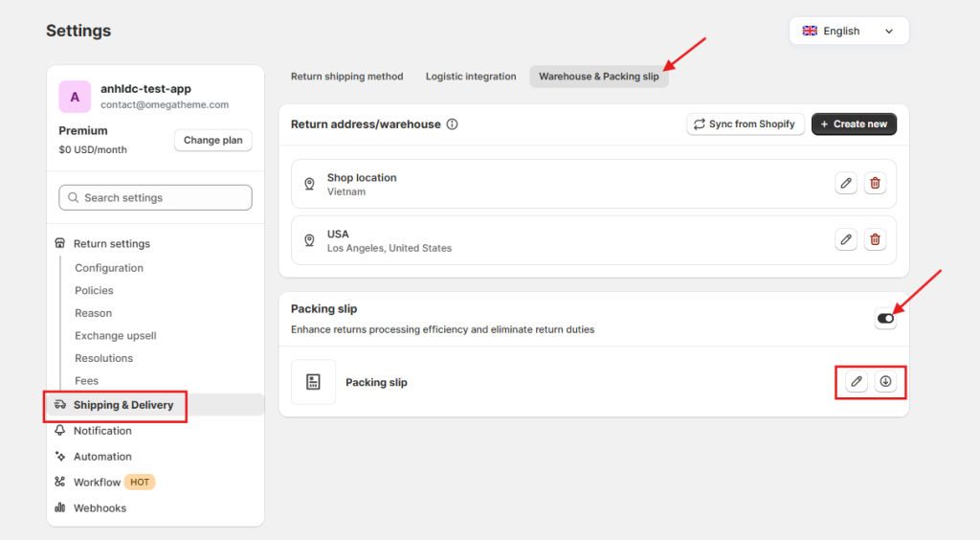This screenshot has height=540, width=980.
Task: Click Sync from Shopify button
Action: 745,124
